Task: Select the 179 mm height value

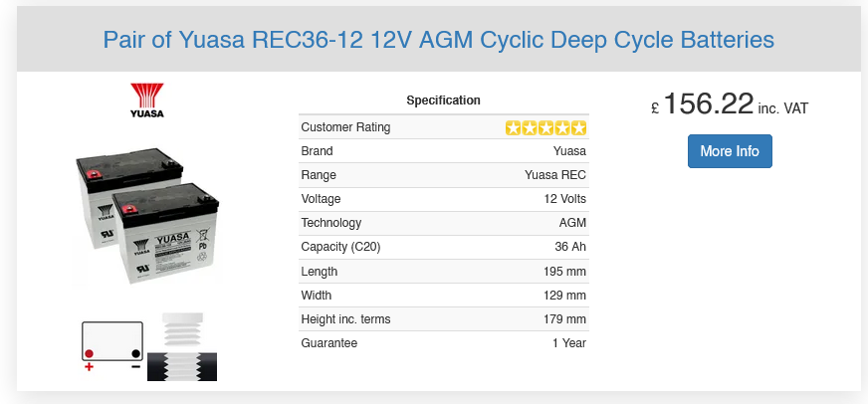Action: 563,319
